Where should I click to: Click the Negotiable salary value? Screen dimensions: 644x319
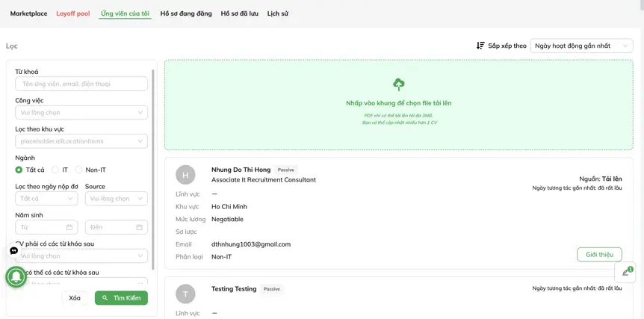pyautogui.click(x=227, y=219)
